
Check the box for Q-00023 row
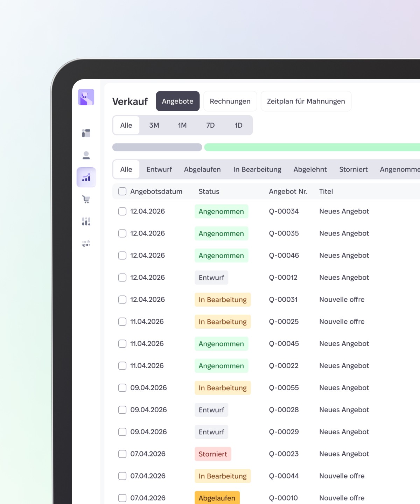coord(122,454)
